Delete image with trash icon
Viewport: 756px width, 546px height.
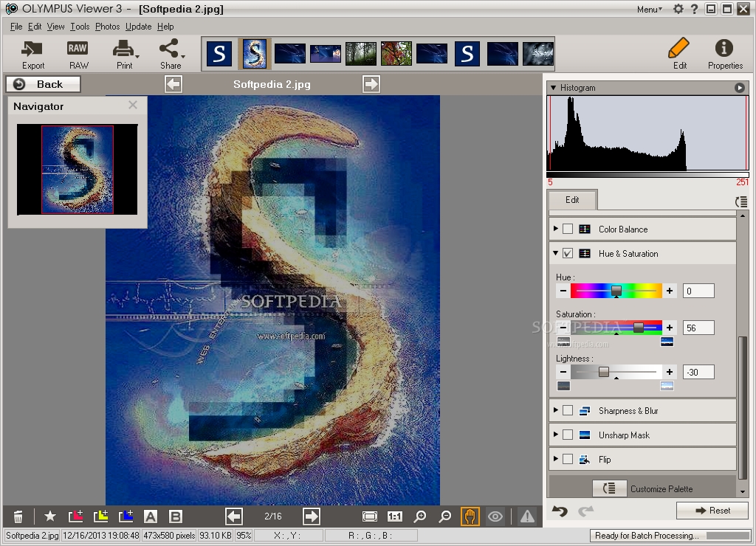pyautogui.click(x=18, y=516)
